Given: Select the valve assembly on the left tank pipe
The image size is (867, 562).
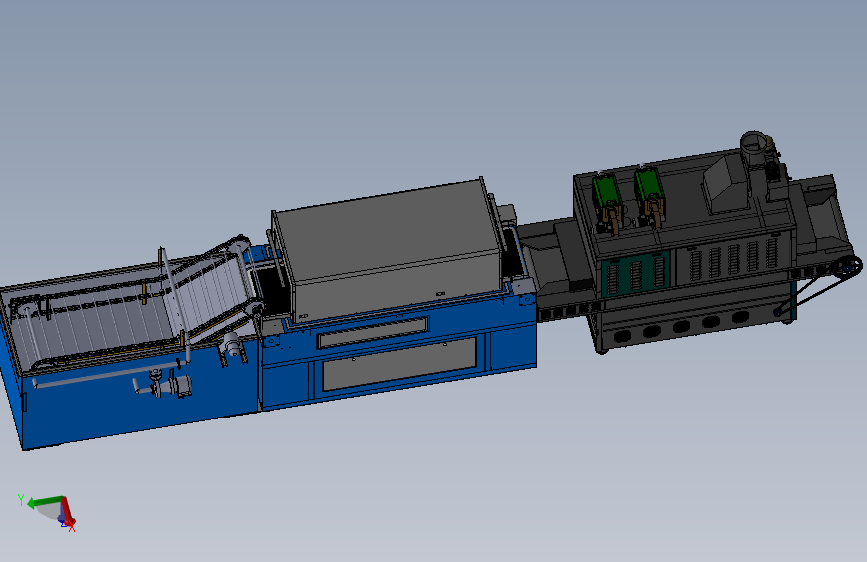Looking at the screenshot, I should [163, 383].
